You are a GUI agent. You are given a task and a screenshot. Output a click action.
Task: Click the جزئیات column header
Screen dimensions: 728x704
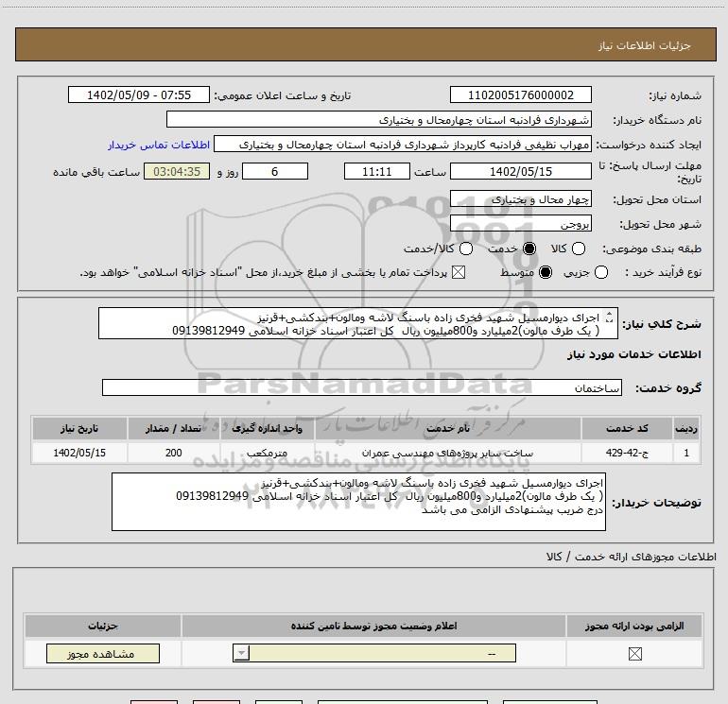pyautogui.click(x=103, y=626)
